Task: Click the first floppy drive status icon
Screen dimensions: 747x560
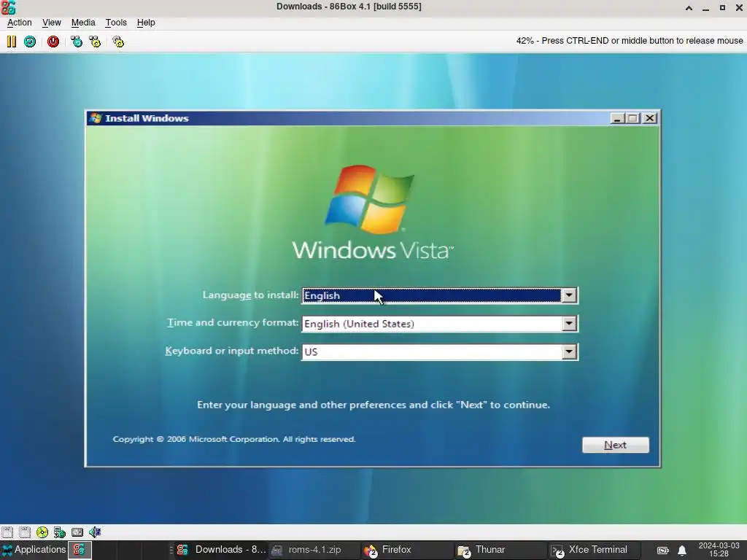Action: [x=7, y=532]
